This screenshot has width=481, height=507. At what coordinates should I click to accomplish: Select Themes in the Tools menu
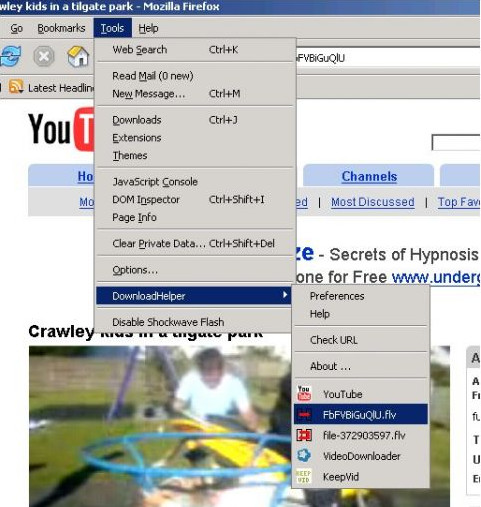coord(195,155)
